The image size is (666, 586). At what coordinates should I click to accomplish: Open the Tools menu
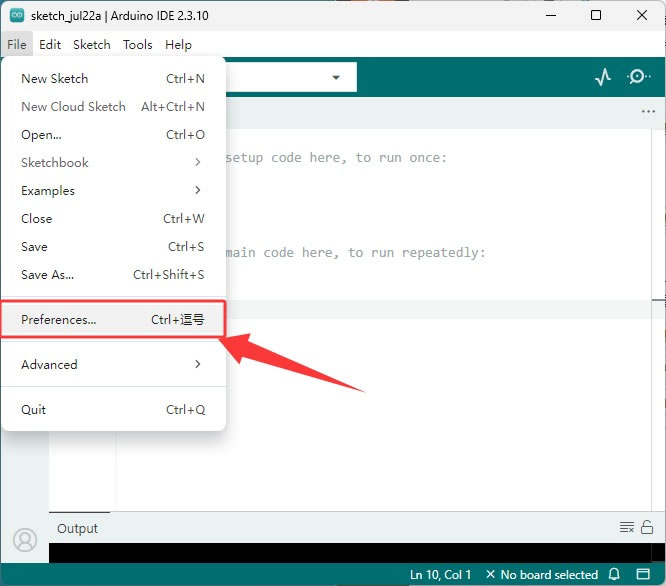click(x=138, y=45)
